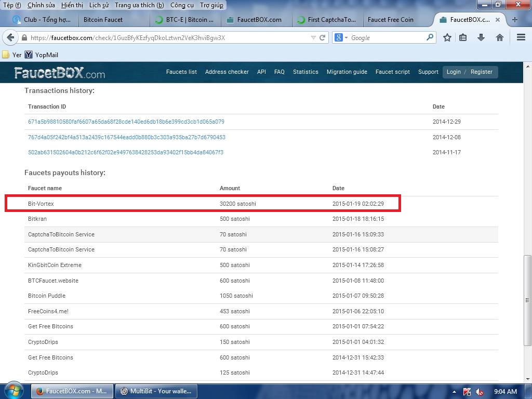532x399 pixels.
Task: Open the downloads arrow icon
Action: coord(481,38)
